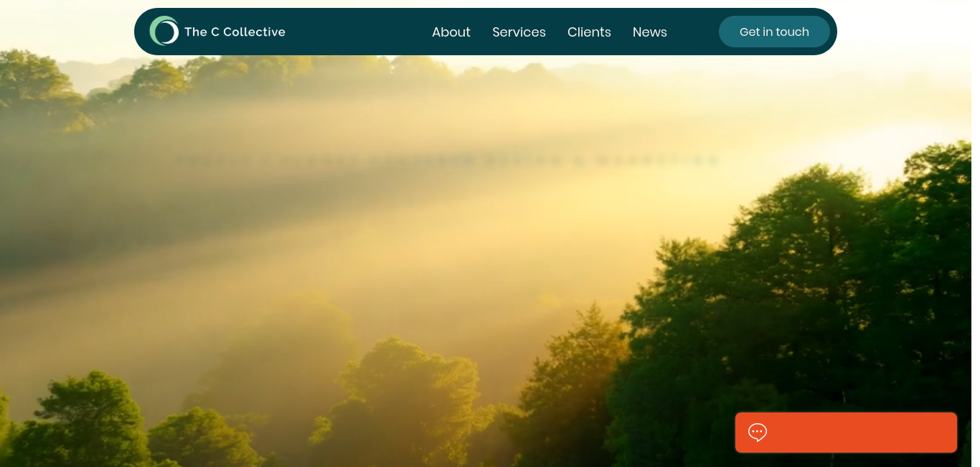Open the orange chat widget
This screenshot has height=467, width=980.
846,432
